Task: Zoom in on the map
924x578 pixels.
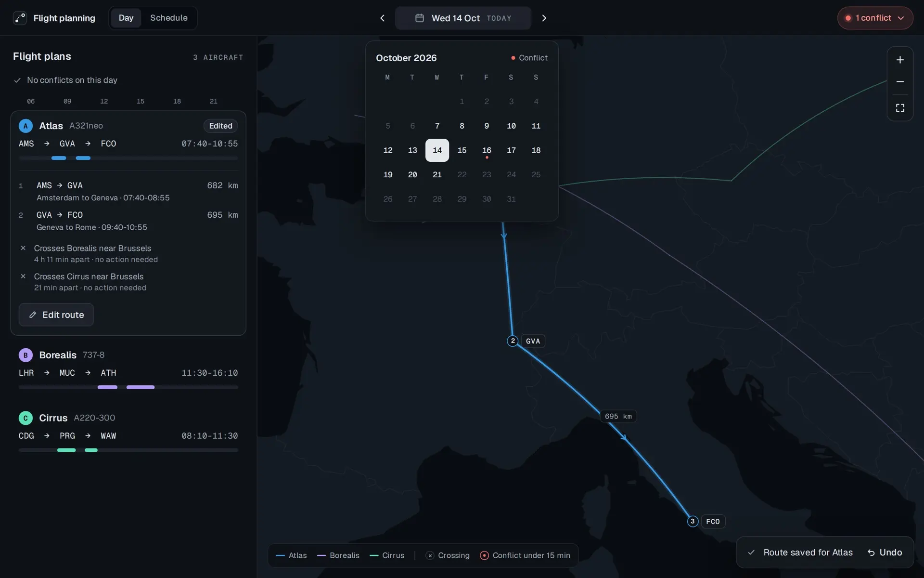Action: tap(900, 60)
